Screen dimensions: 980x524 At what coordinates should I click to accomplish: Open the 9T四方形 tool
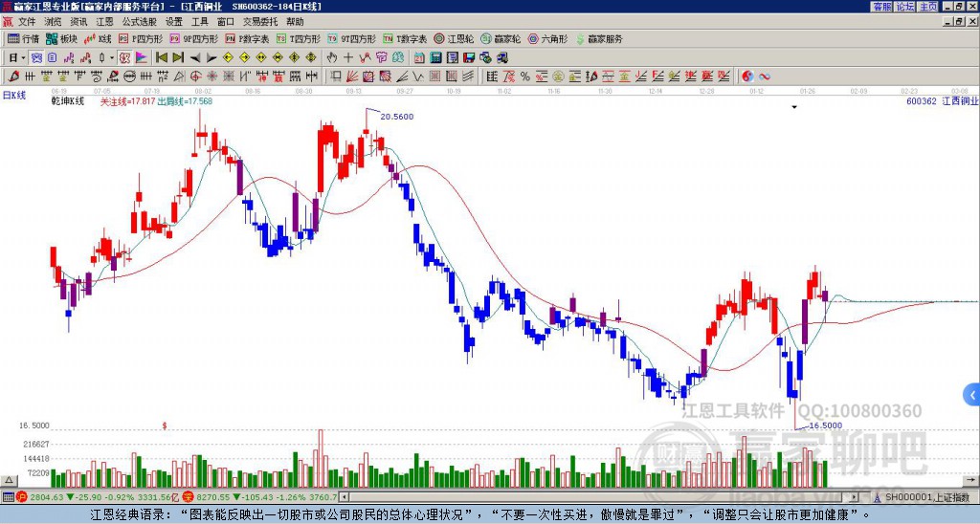(x=352, y=38)
